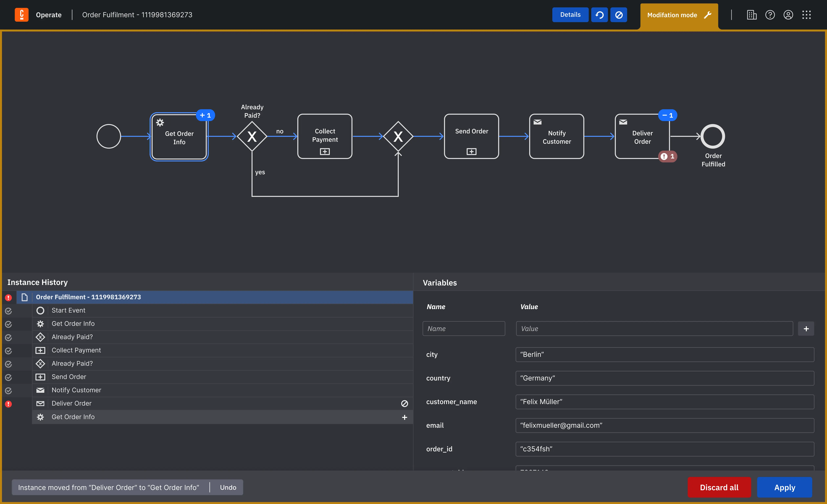Select the Notify Customer task node
The image size is (827, 504).
556,136
